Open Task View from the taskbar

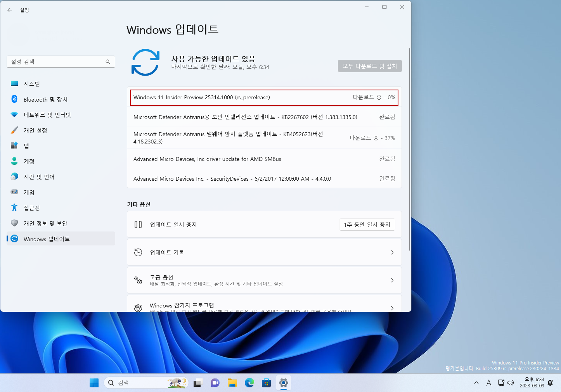[x=198, y=383]
